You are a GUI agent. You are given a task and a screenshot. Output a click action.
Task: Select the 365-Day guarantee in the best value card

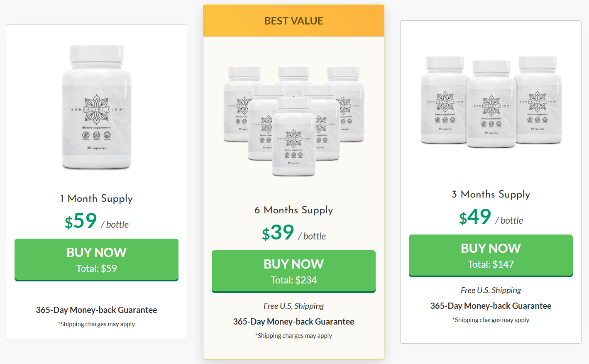pos(293,322)
